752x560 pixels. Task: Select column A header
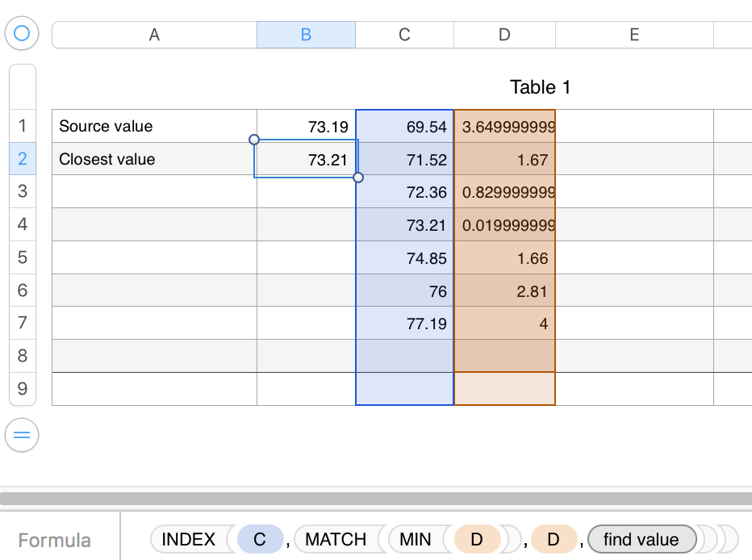[154, 35]
